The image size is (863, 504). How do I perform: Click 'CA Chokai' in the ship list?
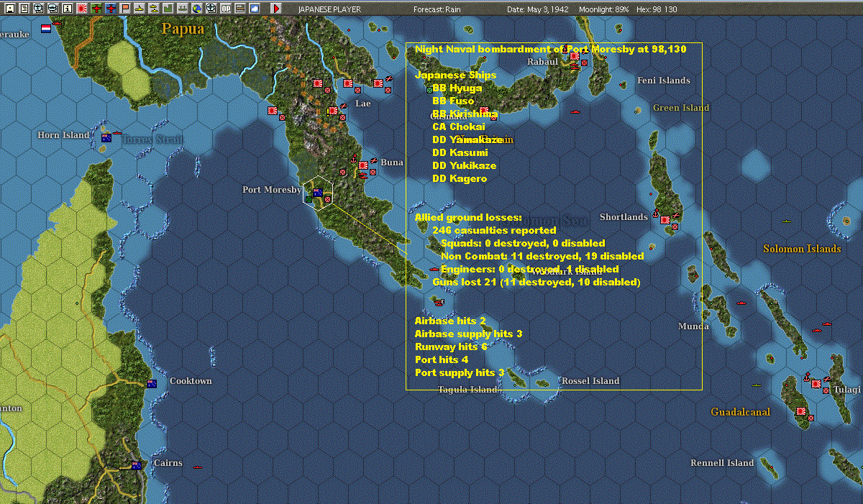tap(459, 127)
